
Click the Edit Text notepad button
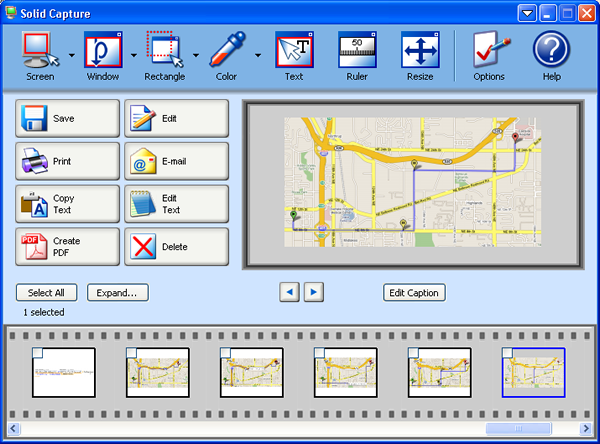point(176,204)
